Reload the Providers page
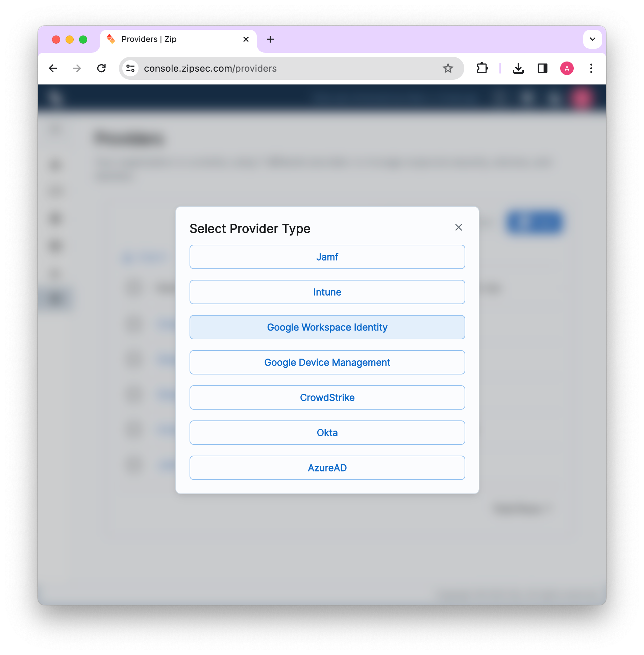644x655 pixels. click(101, 68)
